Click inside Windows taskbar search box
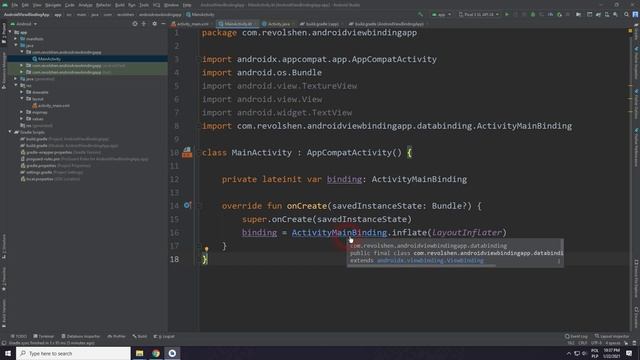The image size is (640, 360). [x=73, y=353]
